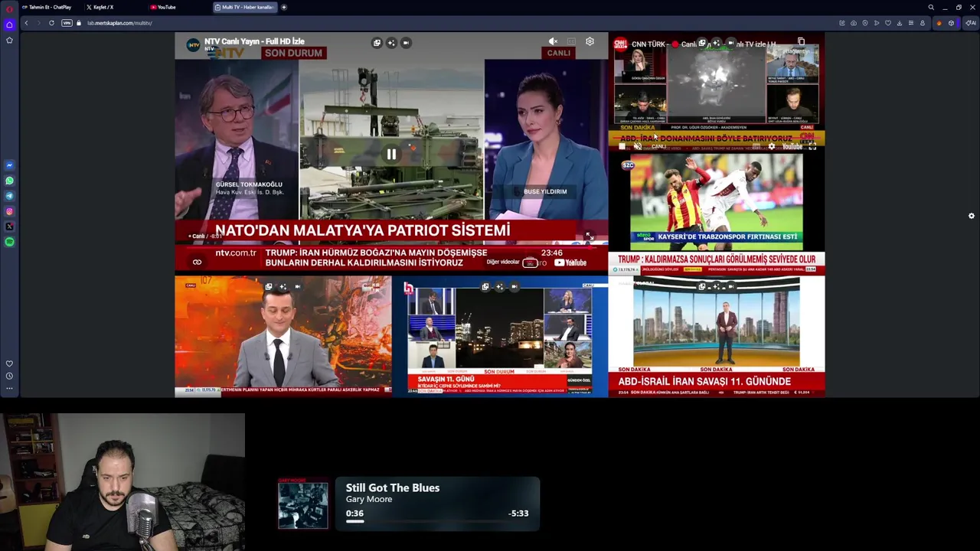The width and height of the screenshot is (980, 551).
Task: Click NTV video pop-out overlay icon
Action: [x=377, y=43]
